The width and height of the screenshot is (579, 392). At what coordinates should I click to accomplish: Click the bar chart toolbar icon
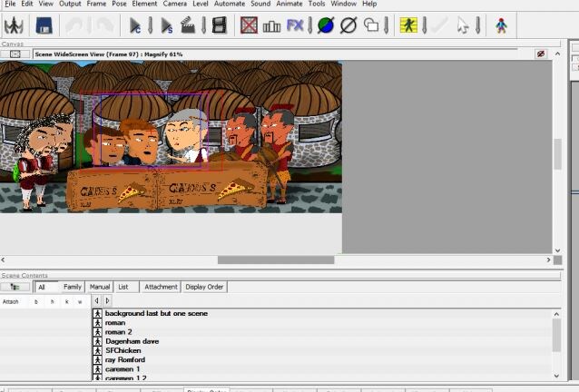click(x=271, y=25)
